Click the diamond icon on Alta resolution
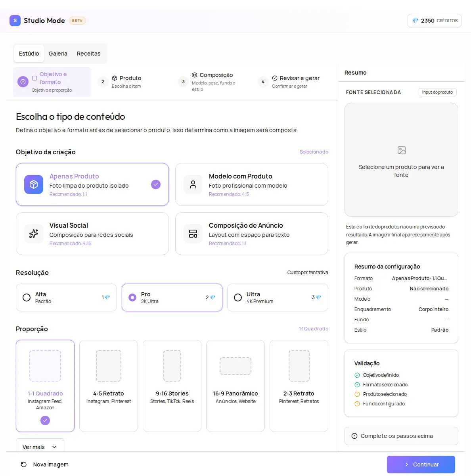The width and height of the screenshot is (471, 476). click(x=107, y=297)
